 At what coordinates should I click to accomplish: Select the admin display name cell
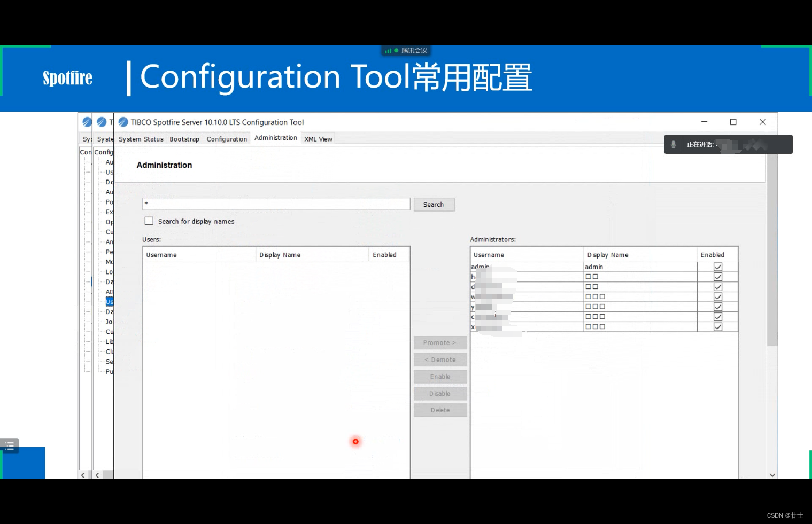[640, 267]
